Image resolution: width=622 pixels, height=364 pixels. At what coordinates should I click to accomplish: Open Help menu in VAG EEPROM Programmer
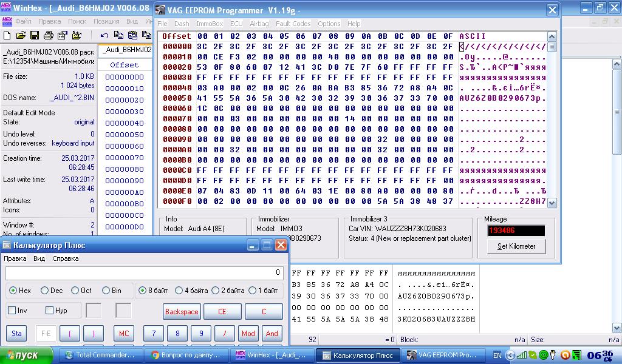pos(354,24)
